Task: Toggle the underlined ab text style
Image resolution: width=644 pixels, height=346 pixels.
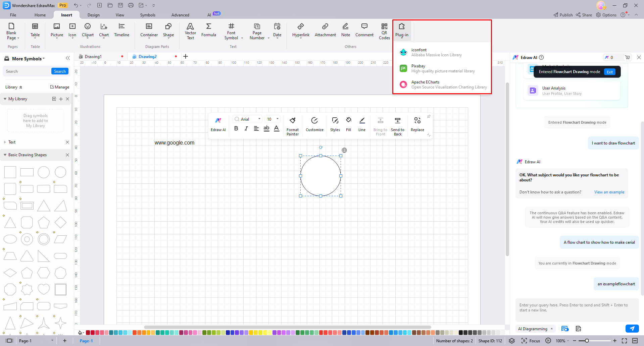Action: [266, 128]
